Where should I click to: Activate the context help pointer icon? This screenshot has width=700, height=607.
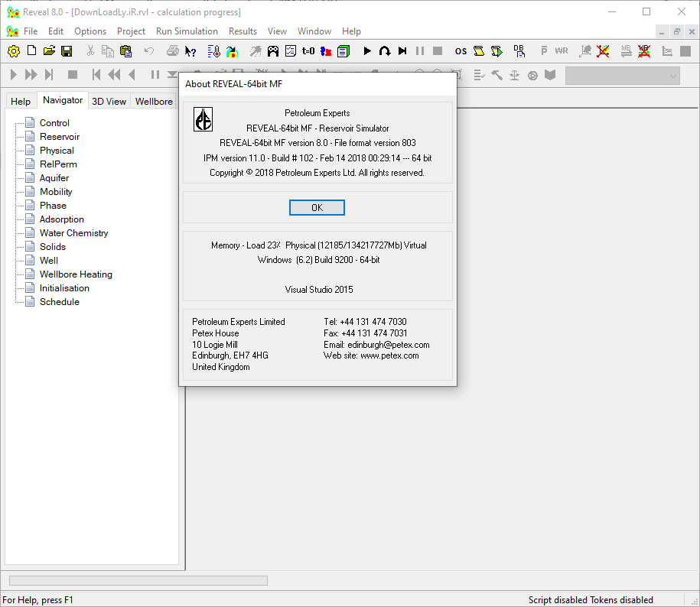(x=190, y=51)
